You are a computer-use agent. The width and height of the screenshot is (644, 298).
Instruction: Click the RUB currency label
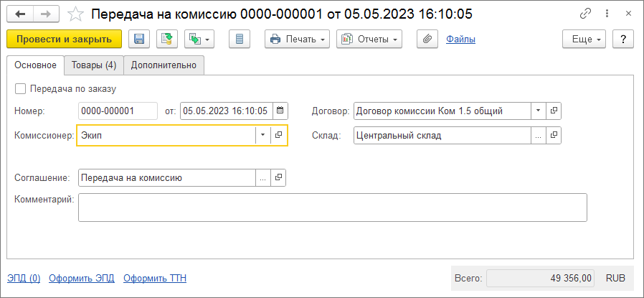pyautogui.click(x=615, y=279)
